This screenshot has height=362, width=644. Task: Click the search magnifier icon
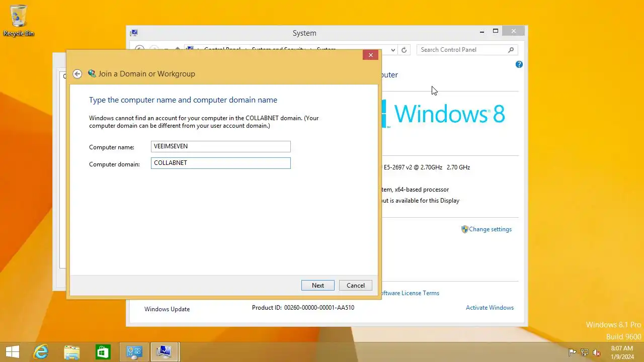511,50
